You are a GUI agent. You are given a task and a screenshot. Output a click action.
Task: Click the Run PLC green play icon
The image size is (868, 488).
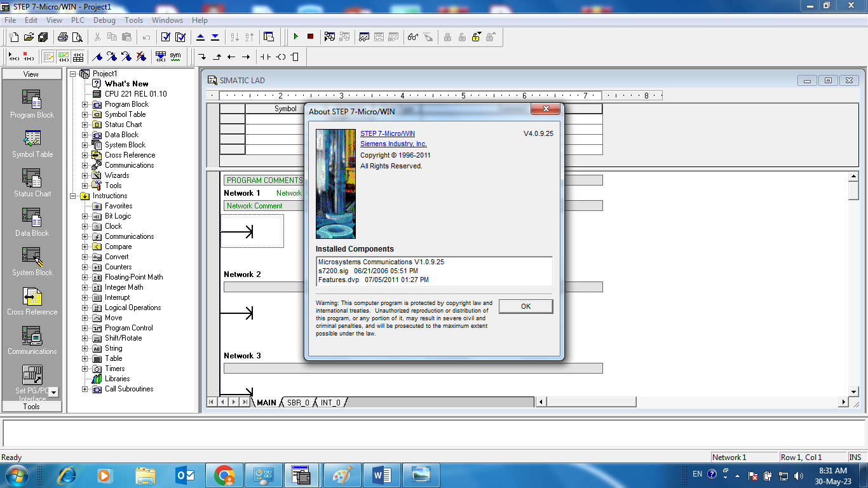coord(295,37)
